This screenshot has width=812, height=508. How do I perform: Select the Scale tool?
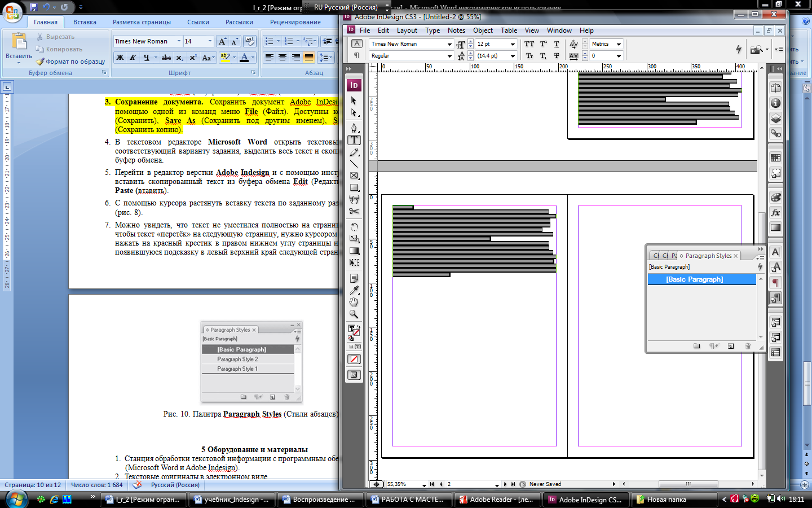[x=354, y=238]
